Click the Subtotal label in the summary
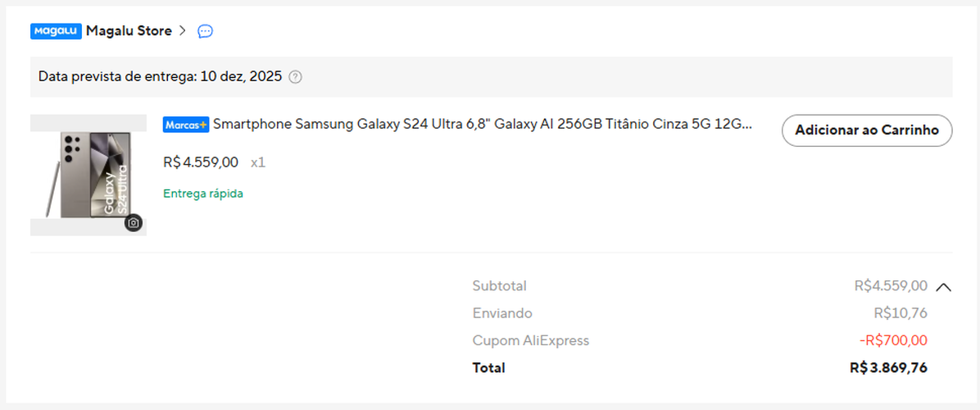 (499, 286)
